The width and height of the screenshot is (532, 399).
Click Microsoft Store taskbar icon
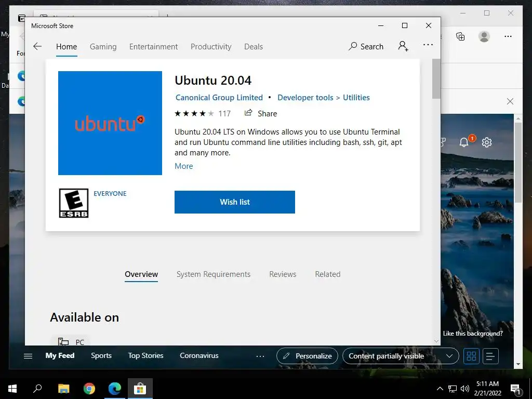tap(140, 389)
